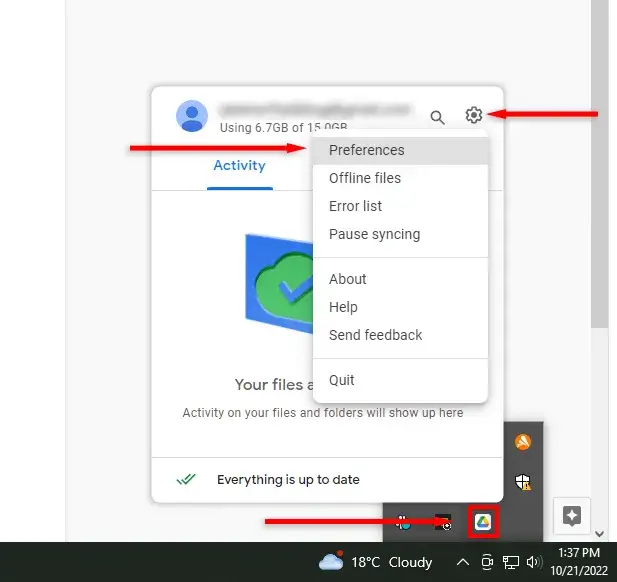Click the Google Drive tray icon
Image resolution: width=617 pixels, height=582 pixels.
coord(482,521)
